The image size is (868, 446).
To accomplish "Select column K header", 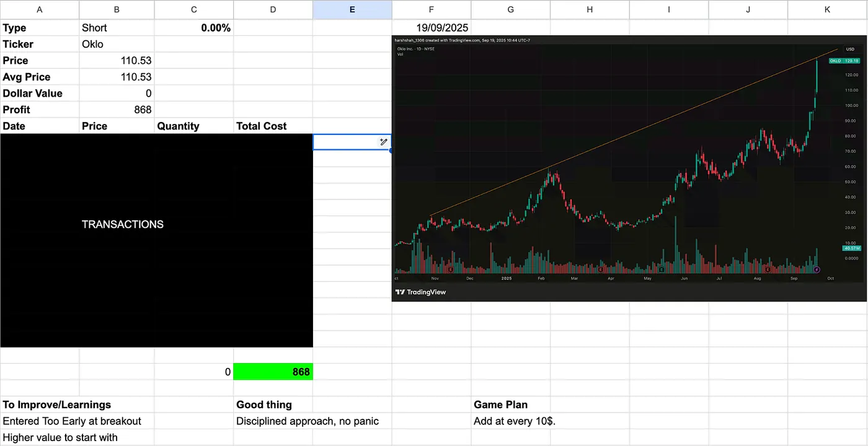I will point(828,9).
